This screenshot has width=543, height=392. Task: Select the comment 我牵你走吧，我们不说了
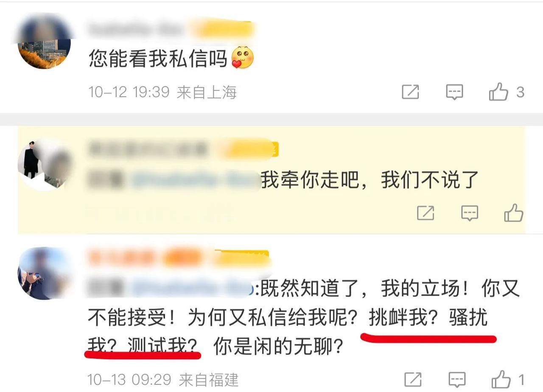click(369, 180)
